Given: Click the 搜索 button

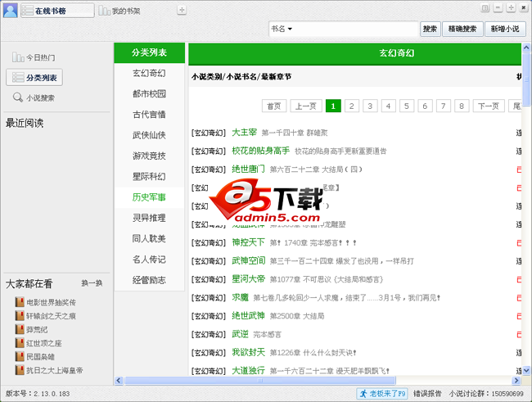Looking at the screenshot, I should tap(431, 29).
